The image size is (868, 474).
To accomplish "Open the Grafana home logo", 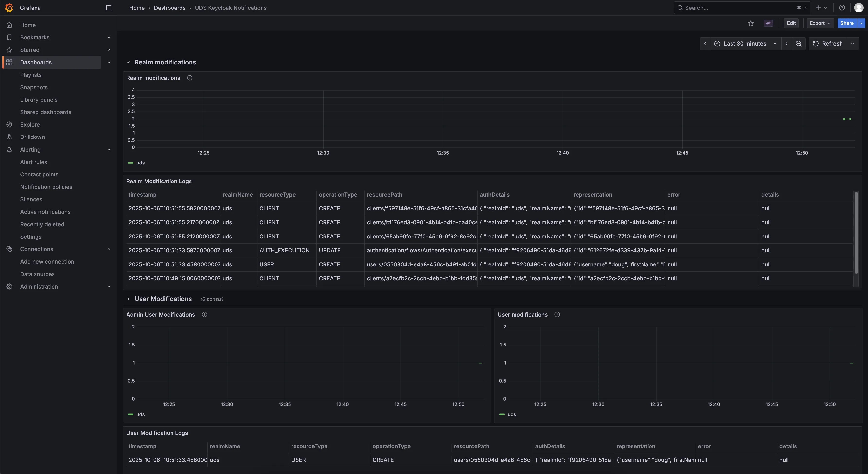I will (9, 7).
